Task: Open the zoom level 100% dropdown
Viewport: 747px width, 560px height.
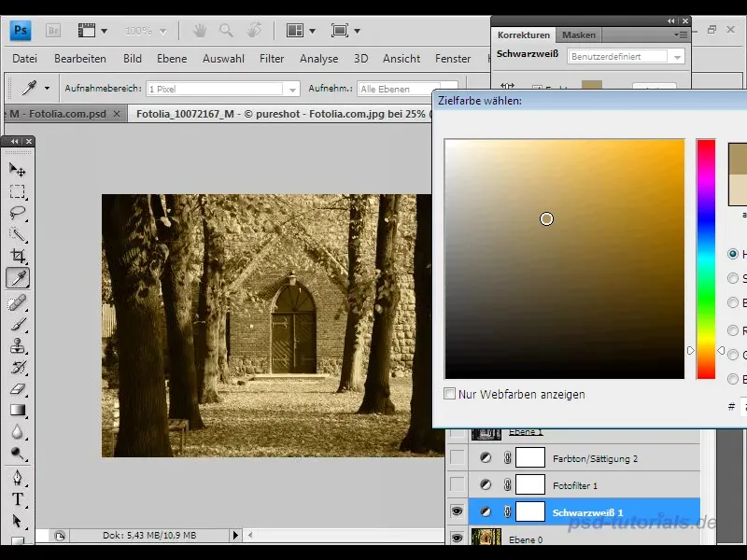Action: pos(162,32)
